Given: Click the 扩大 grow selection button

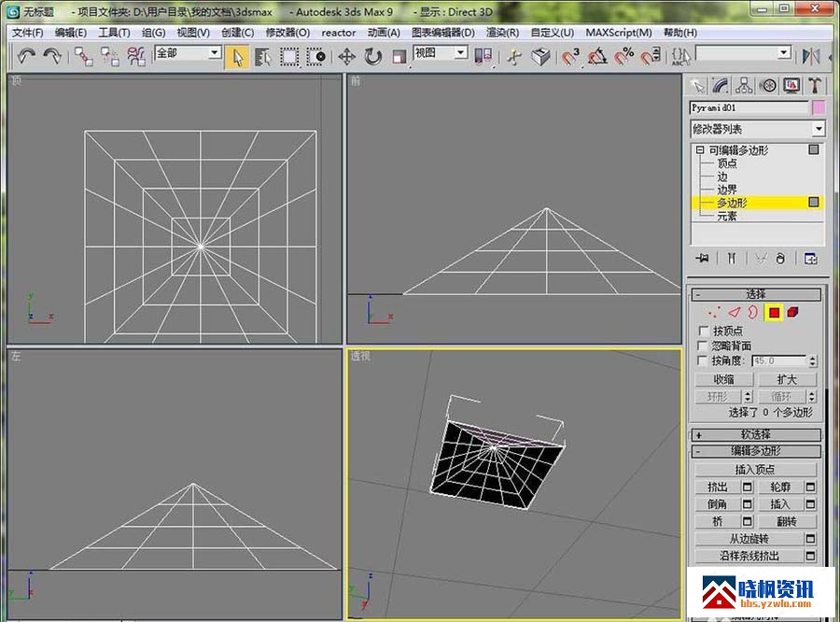Looking at the screenshot, I should coord(787,379).
